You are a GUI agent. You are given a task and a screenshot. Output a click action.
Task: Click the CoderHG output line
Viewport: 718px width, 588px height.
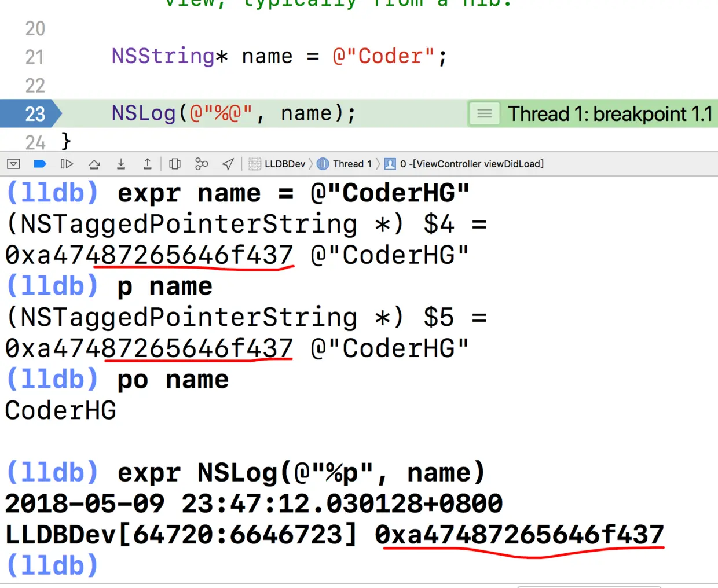click(x=61, y=410)
